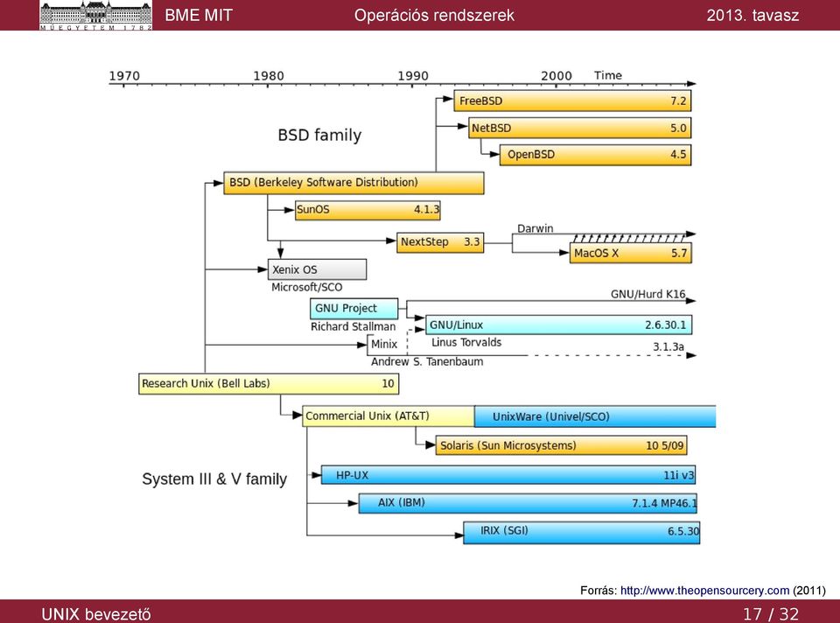The height and width of the screenshot is (623, 840).
Task: Click the "GNU/Hurd K16" label
Action: (x=648, y=294)
